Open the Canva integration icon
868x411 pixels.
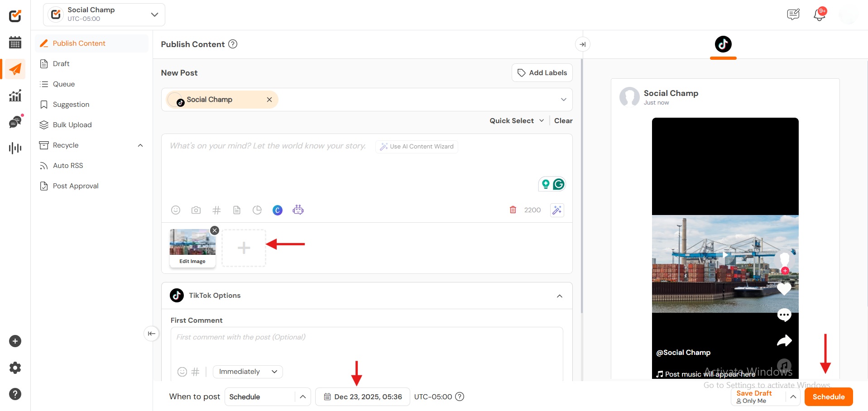click(x=278, y=210)
